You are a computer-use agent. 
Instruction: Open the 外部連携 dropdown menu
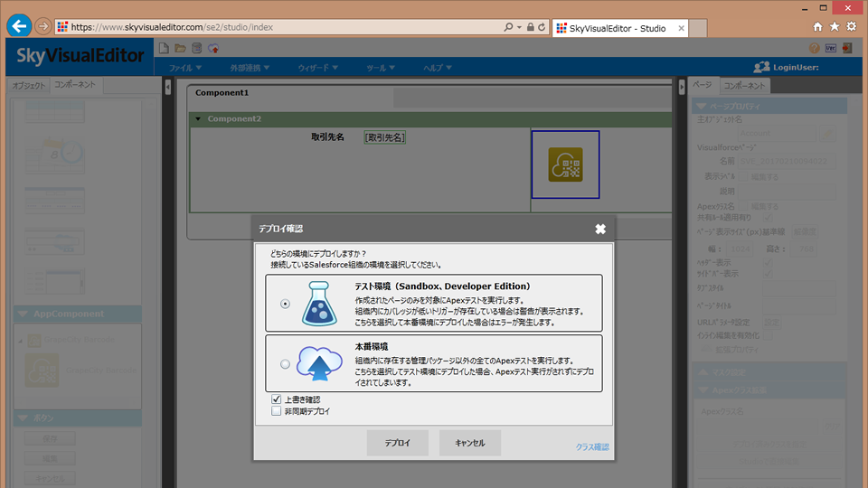pos(250,68)
